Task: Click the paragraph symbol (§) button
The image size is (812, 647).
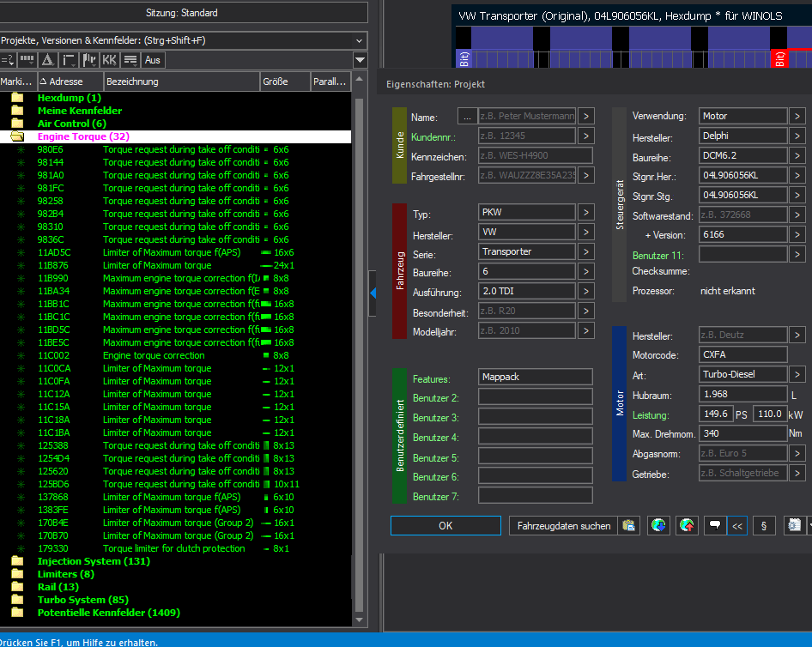Action: (762, 525)
